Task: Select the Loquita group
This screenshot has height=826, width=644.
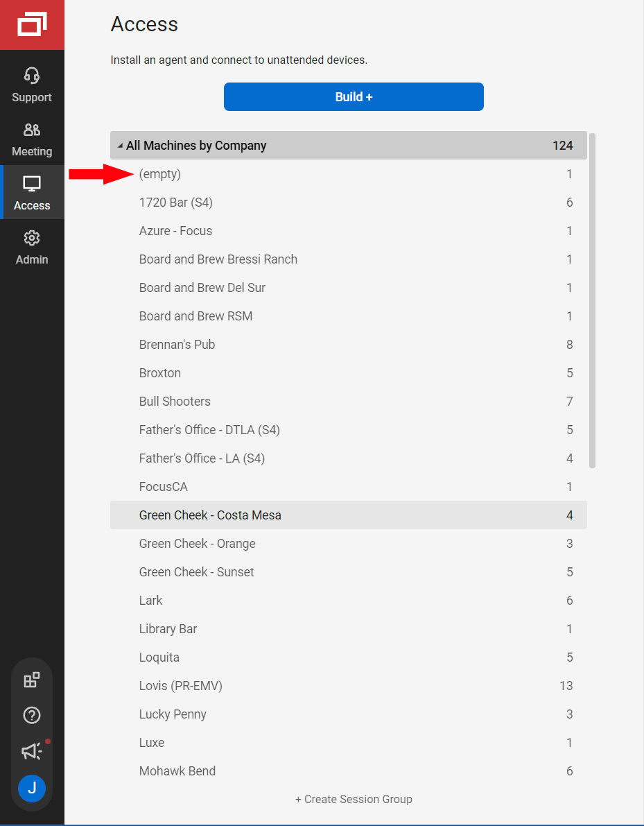Action: tap(349, 657)
